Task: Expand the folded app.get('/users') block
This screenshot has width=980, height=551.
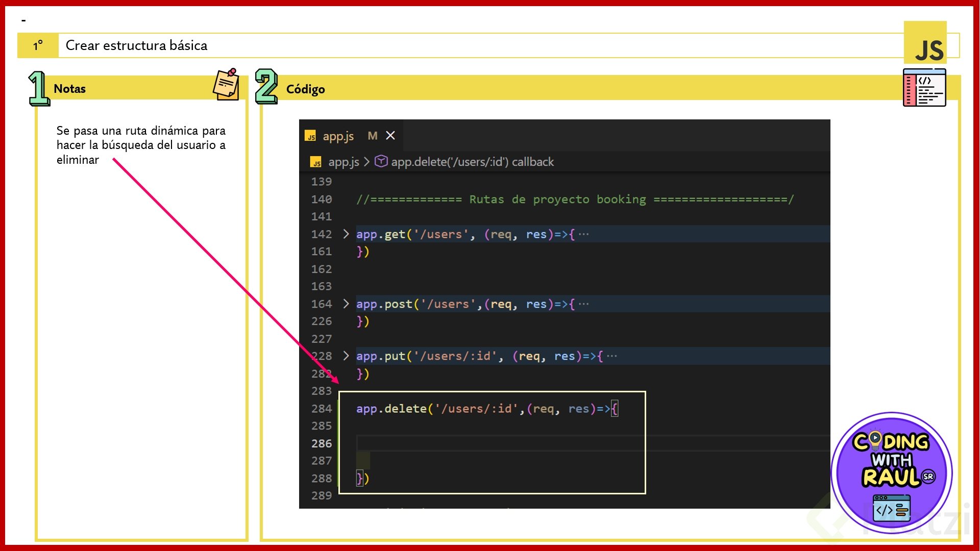Action: (346, 234)
